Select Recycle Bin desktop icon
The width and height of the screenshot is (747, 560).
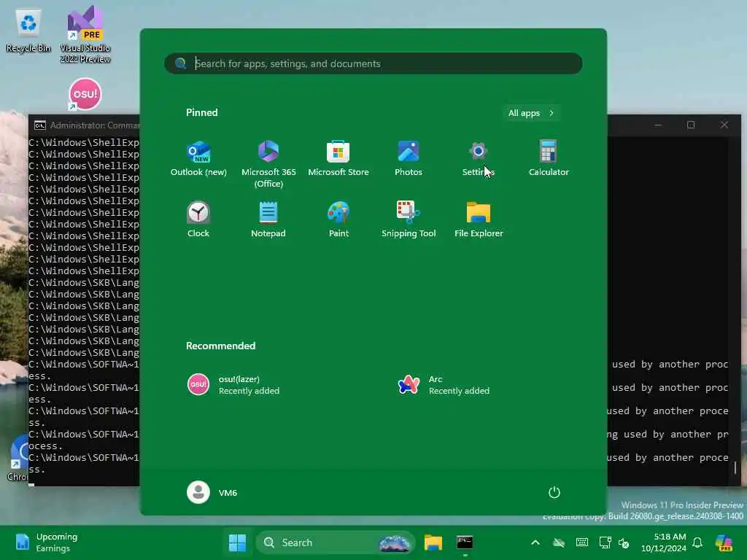[28, 31]
